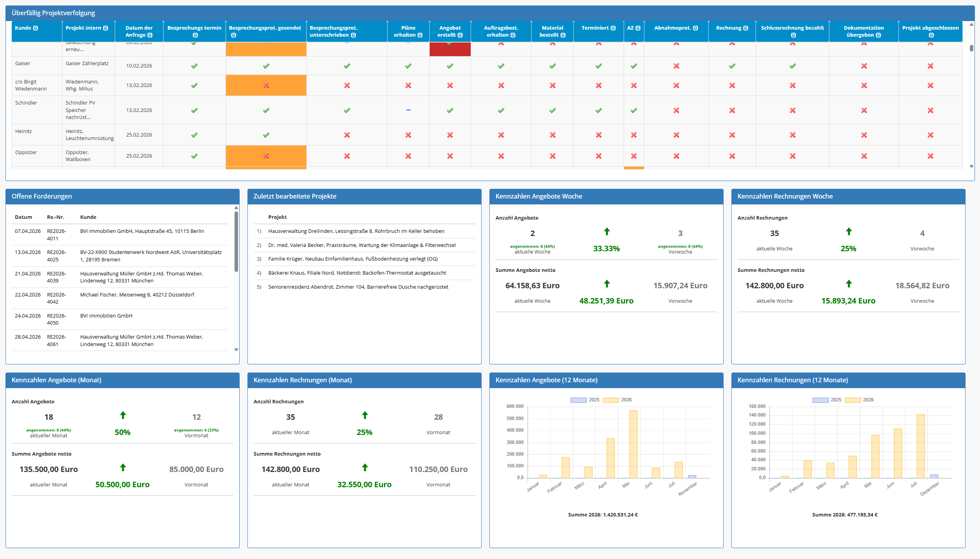980x559 pixels.
Task: Open the Rechnung column filter dropdown
Action: tap(745, 28)
